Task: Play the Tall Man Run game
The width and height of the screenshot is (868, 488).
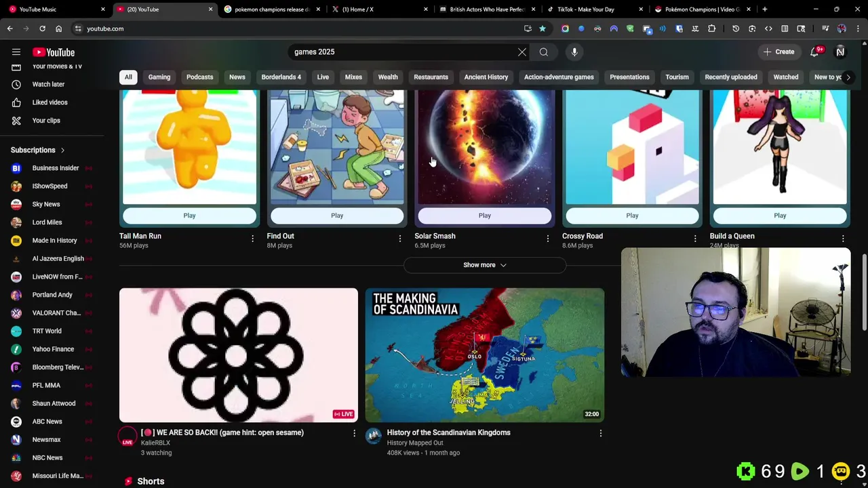Action: pos(189,216)
